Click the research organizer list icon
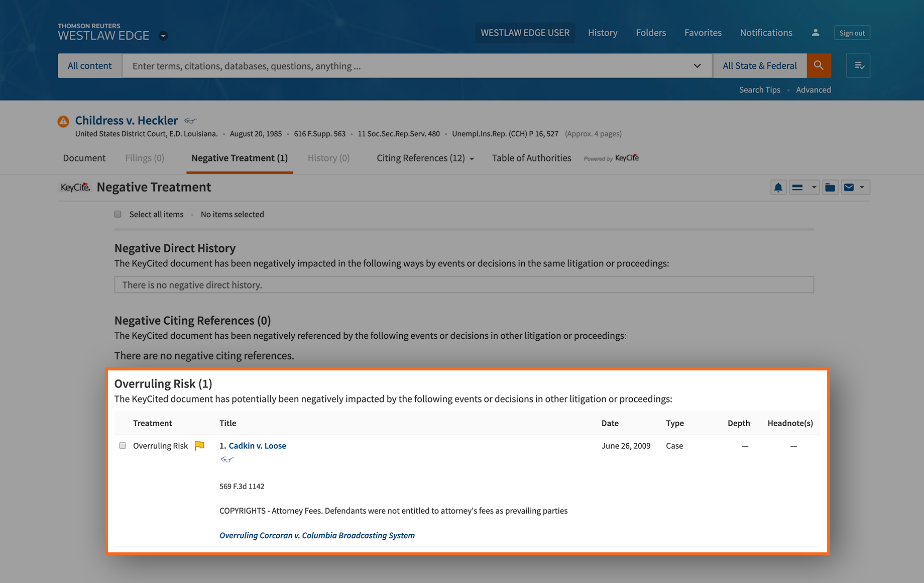Image resolution: width=924 pixels, height=583 pixels. 858,66
